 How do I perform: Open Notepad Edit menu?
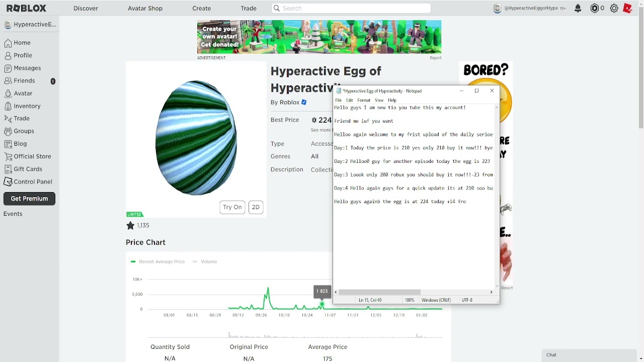(x=350, y=100)
